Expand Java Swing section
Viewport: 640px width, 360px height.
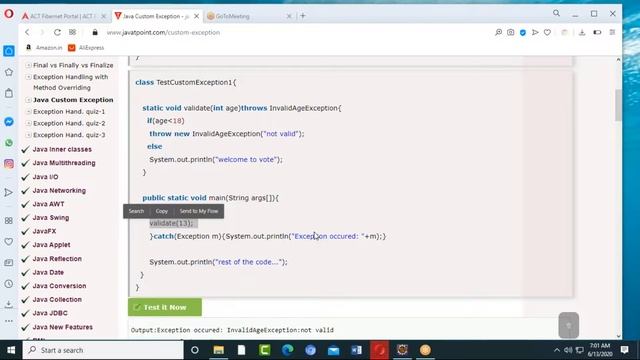pos(51,218)
